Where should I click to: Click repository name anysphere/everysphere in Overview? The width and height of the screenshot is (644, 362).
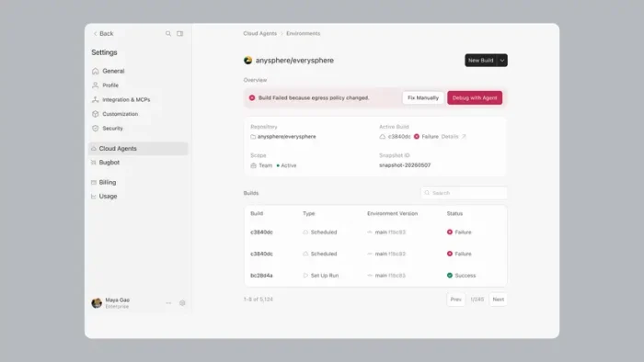point(287,137)
